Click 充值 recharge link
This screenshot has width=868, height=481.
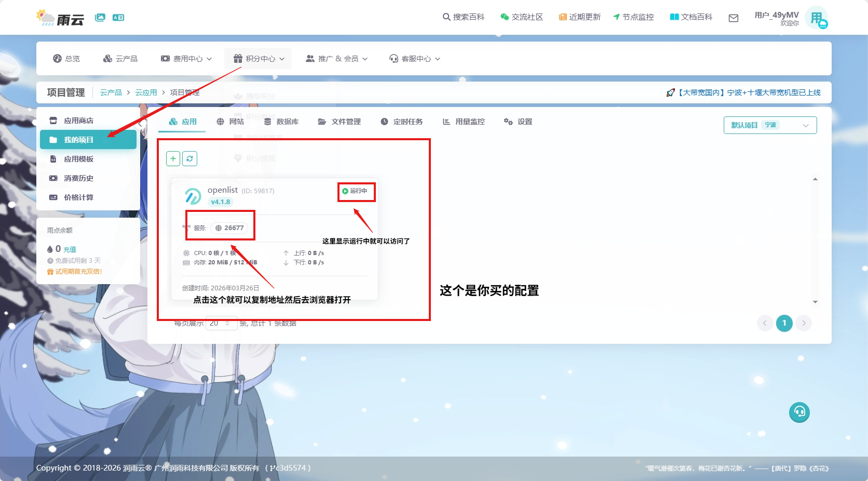pyautogui.click(x=70, y=250)
